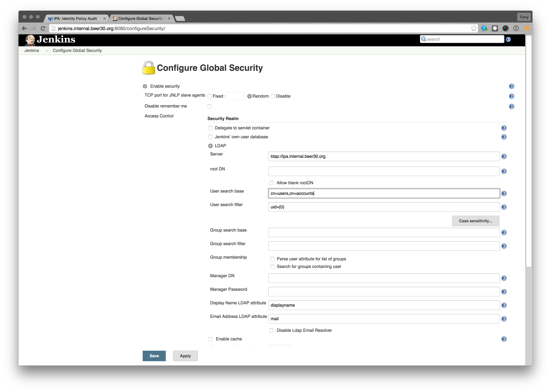Click the User search filter field
The image size is (551, 392).
(384, 207)
